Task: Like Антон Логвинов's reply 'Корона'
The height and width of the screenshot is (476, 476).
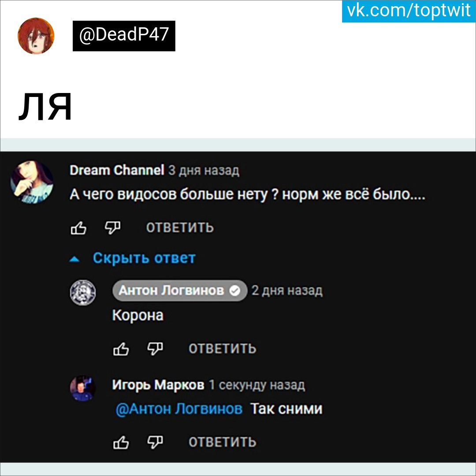Action: [x=121, y=349]
